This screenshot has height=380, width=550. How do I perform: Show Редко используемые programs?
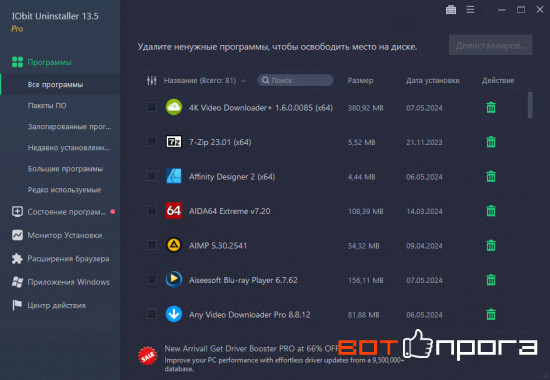tap(64, 190)
